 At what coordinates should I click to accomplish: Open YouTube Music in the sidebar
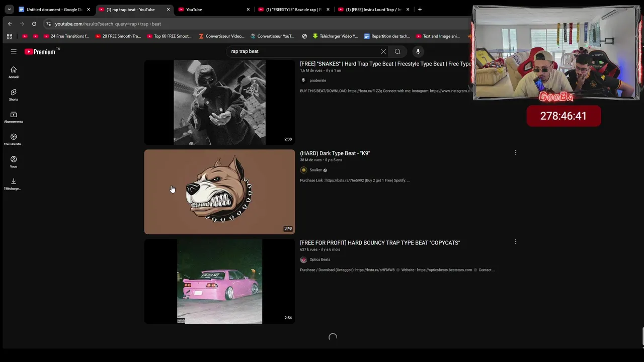point(14,139)
